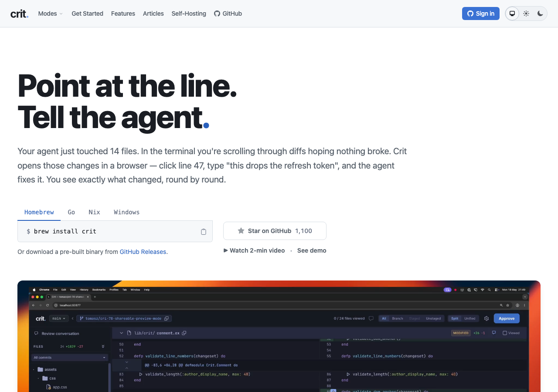The image size is (558, 392).
Task: Collapse all files using the double-chevron icon
Action: coord(103,346)
